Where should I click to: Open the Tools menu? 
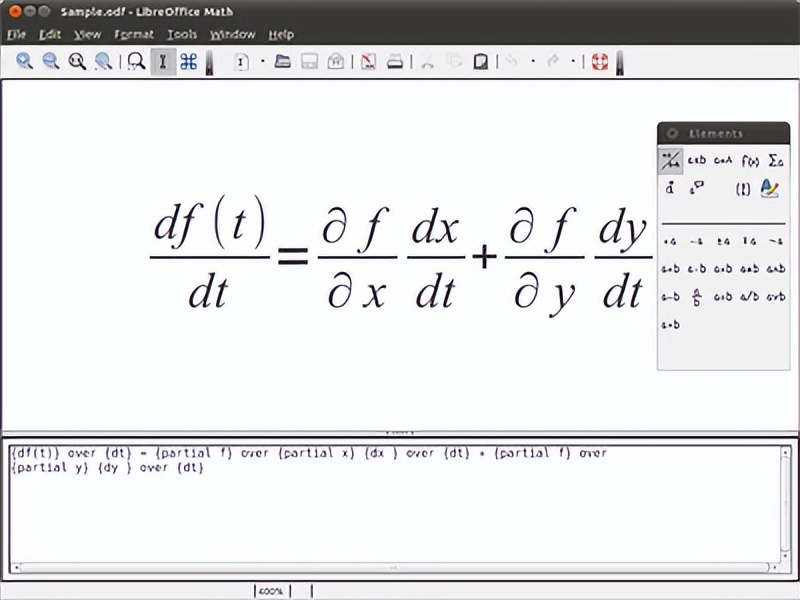(183, 33)
